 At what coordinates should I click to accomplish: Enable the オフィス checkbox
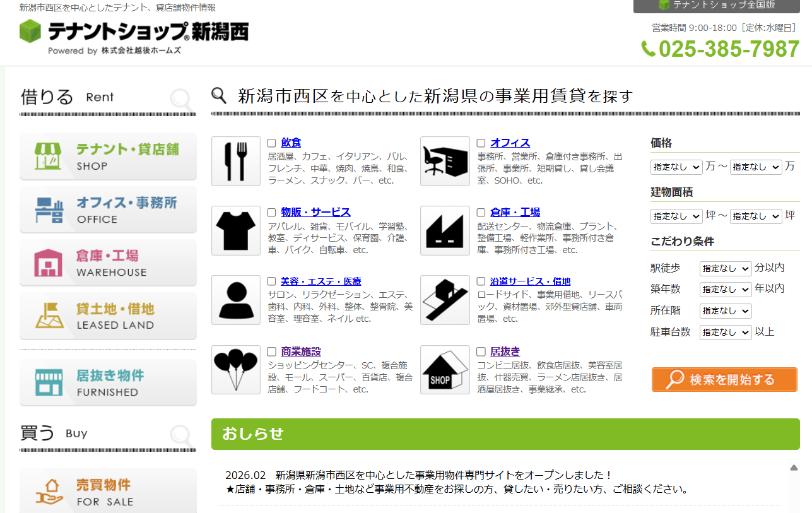click(x=480, y=142)
